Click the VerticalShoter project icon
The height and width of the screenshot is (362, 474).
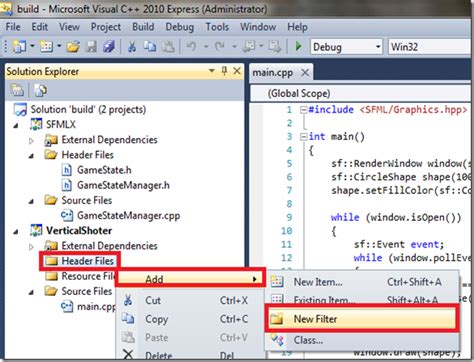[36, 230]
